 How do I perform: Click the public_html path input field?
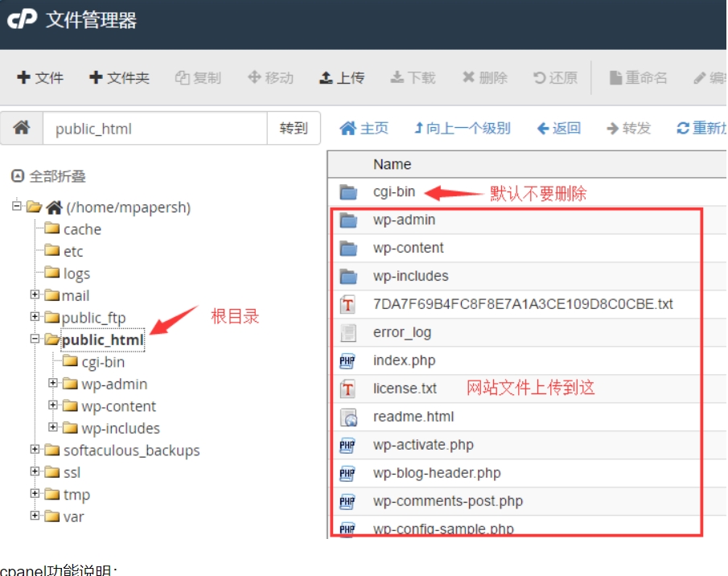point(155,129)
